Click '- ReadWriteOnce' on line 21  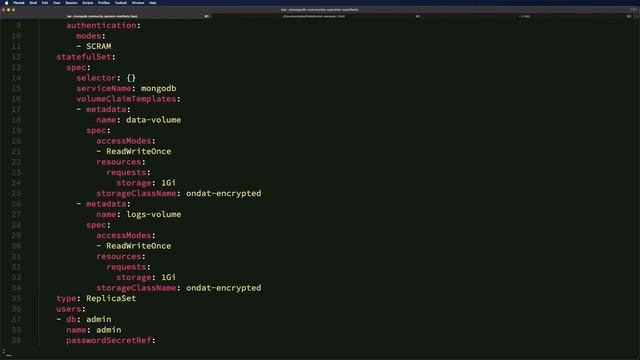(x=133, y=151)
